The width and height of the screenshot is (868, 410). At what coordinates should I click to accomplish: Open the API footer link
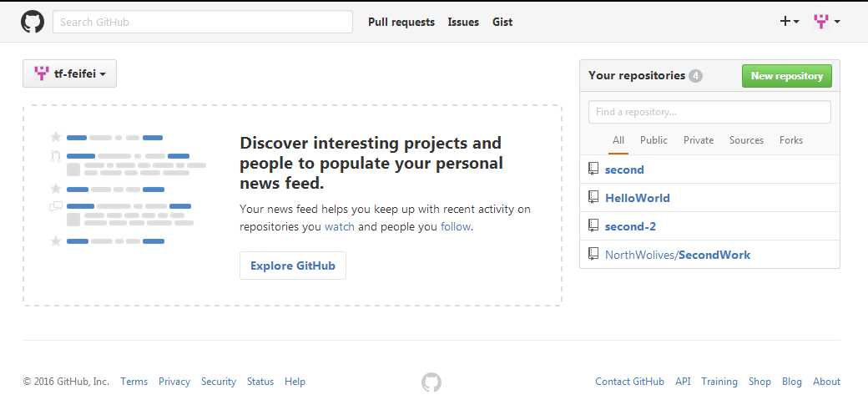click(x=683, y=382)
